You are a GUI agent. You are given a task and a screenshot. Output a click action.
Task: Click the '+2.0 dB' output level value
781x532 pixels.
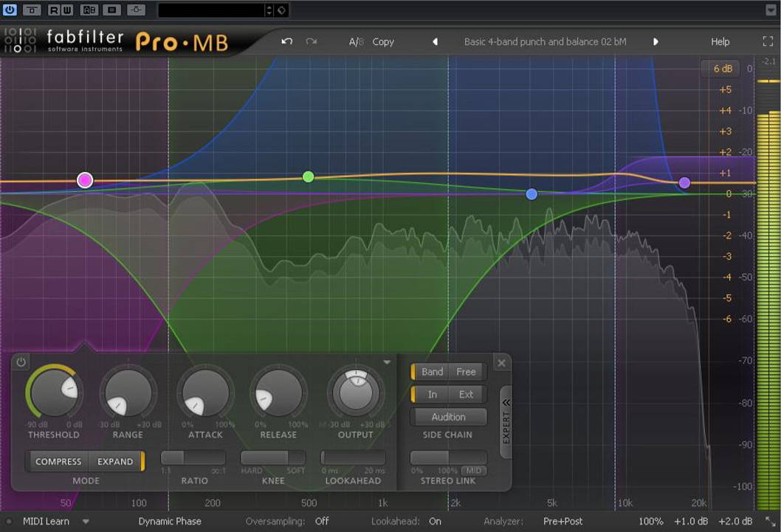click(735, 521)
